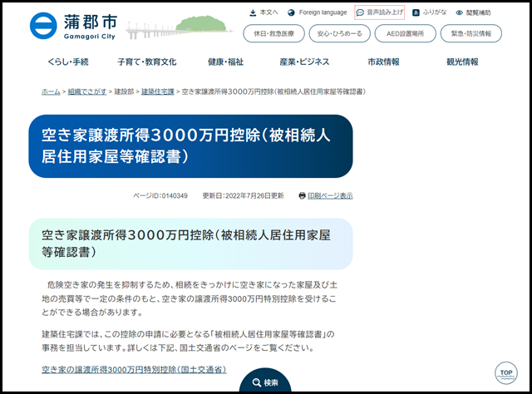
Task: Open the くらし・手続 menu
Action: [68, 62]
